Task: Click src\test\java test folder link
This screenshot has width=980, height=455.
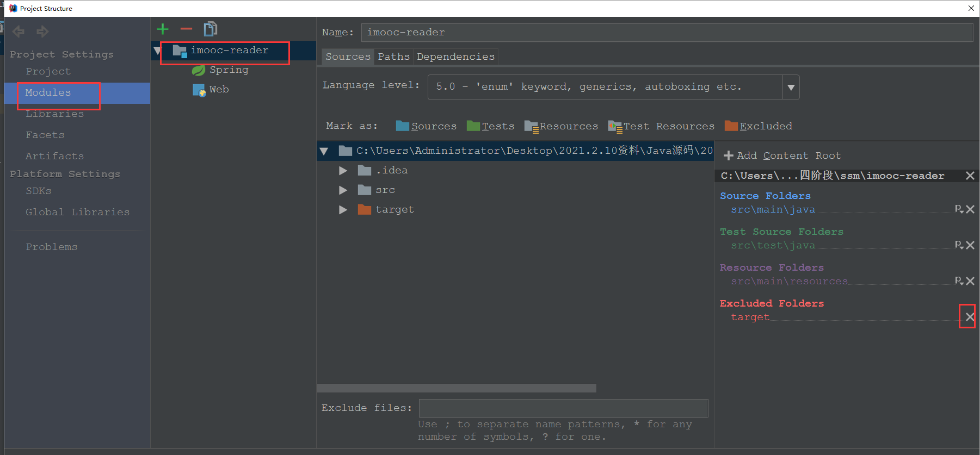Action: click(773, 246)
